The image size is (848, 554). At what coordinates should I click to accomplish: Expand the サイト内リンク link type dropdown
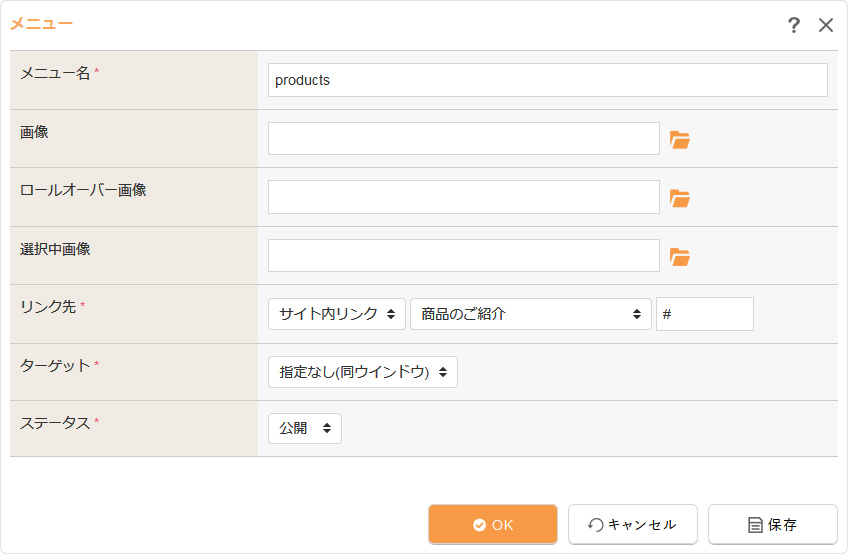(x=337, y=314)
